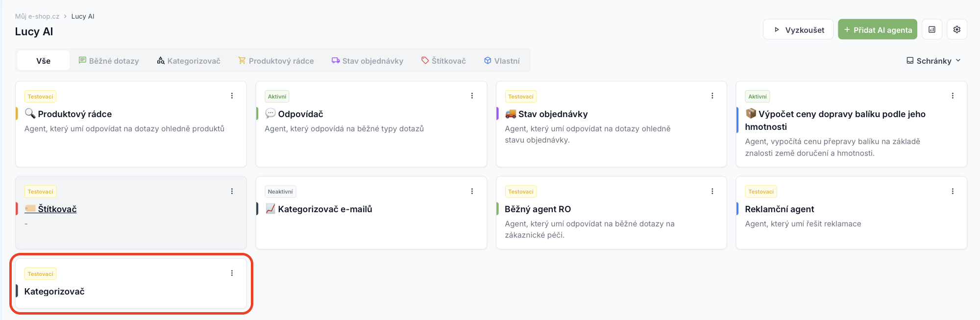The height and width of the screenshot is (320, 980).
Task: Click Aktivní badge on Výpočet ceny dopravy card
Action: pyautogui.click(x=758, y=97)
